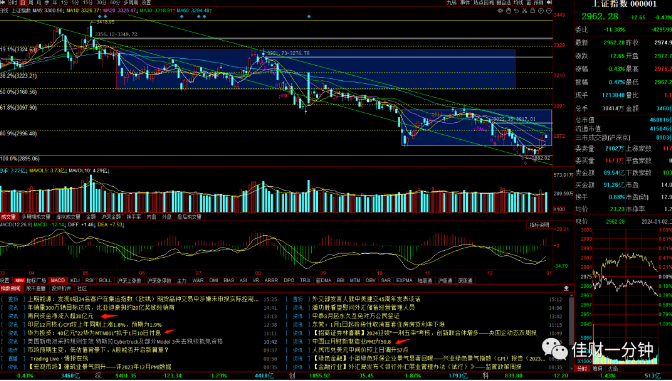Click the lock icon in chart toolbar
Viewport: 672px width, 381px height.
point(533,11)
